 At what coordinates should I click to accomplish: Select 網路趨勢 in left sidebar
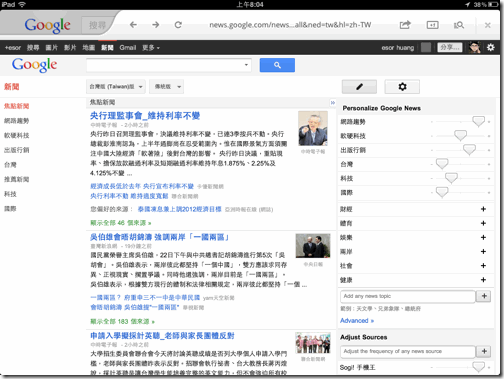[x=17, y=121]
